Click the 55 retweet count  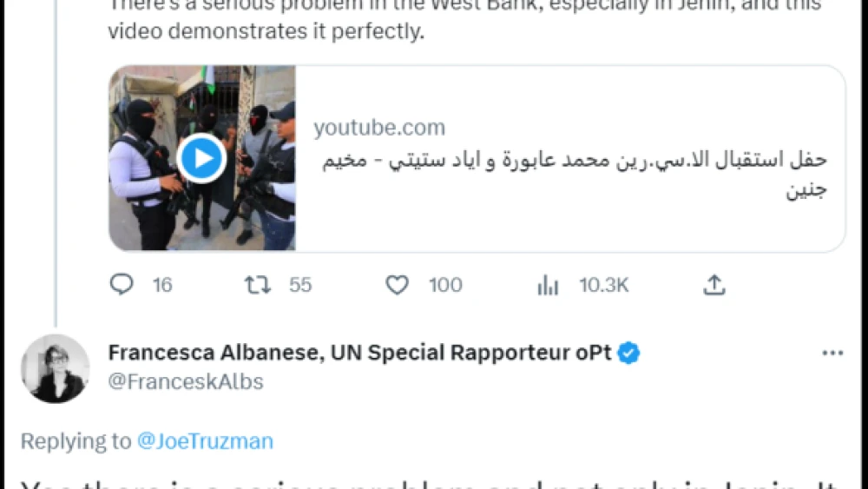point(300,285)
